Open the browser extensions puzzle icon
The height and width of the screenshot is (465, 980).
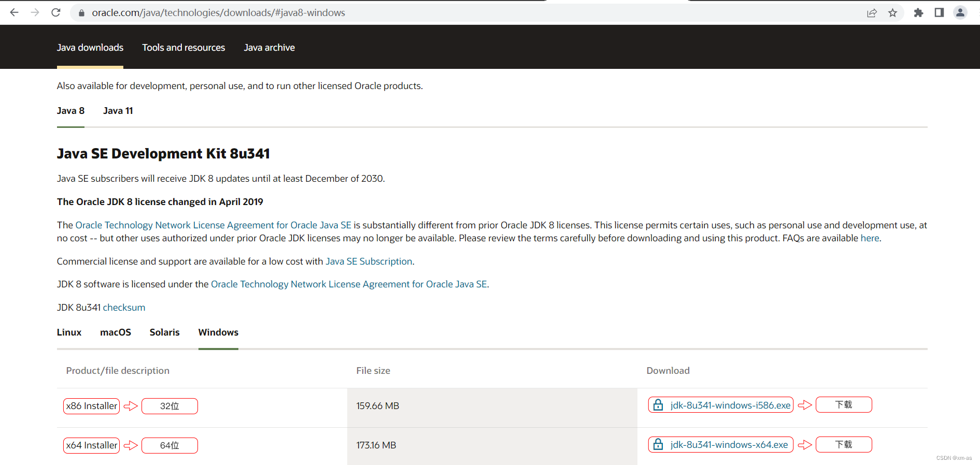click(918, 13)
